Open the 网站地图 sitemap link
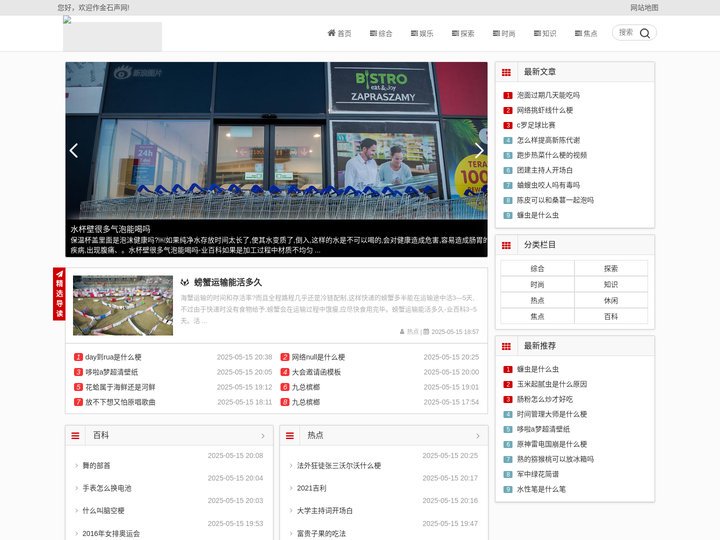The width and height of the screenshot is (720, 540). (644, 7)
